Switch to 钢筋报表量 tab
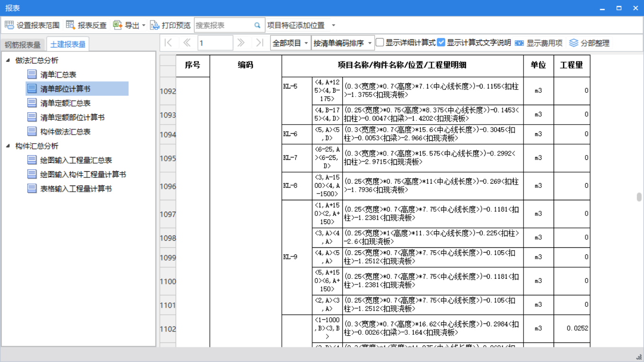 (x=23, y=45)
